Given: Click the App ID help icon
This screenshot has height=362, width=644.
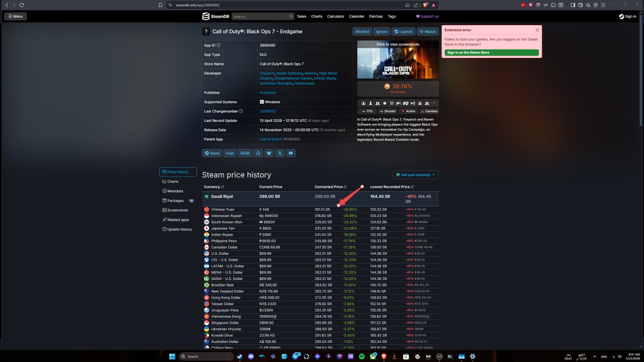Looking at the screenshot, I should coord(218,46).
